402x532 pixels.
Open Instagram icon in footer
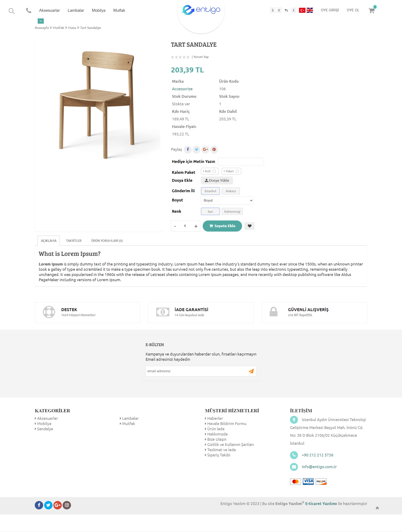tap(67, 505)
